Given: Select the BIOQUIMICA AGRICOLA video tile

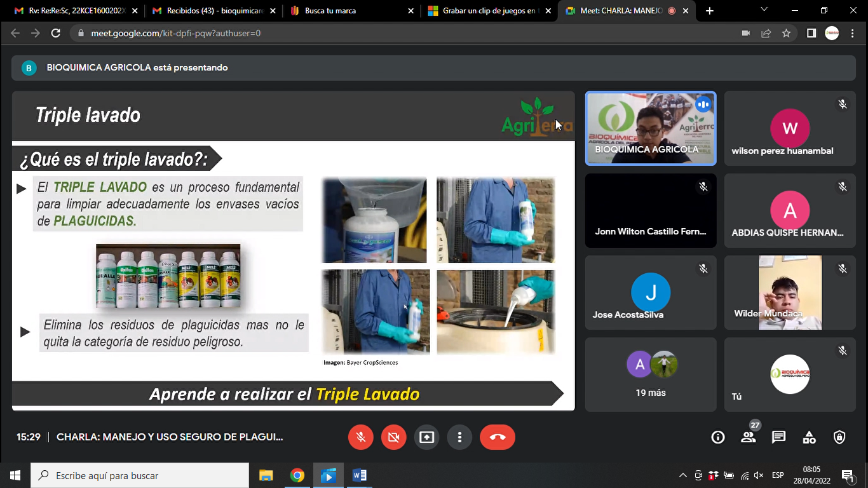Looking at the screenshot, I should (x=651, y=128).
